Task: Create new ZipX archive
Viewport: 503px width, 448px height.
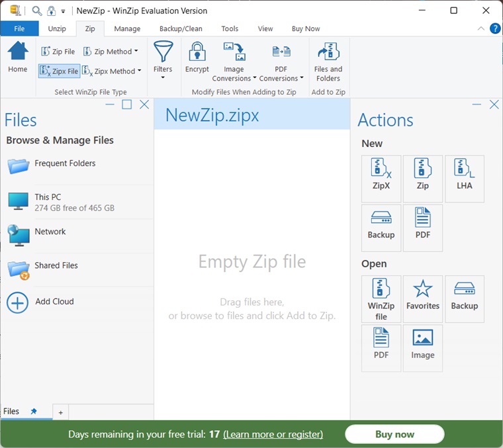Action: click(381, 179)
